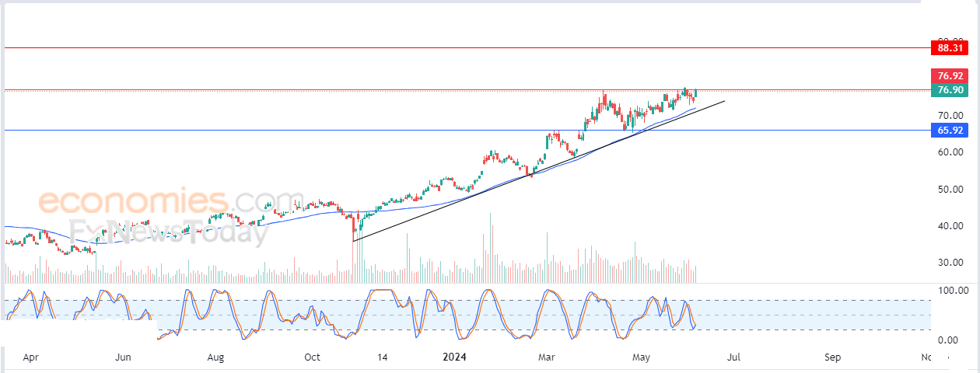Select the 100.00 oscillator scale label
Screen dimensions: 980x373
tap(951, 290)
